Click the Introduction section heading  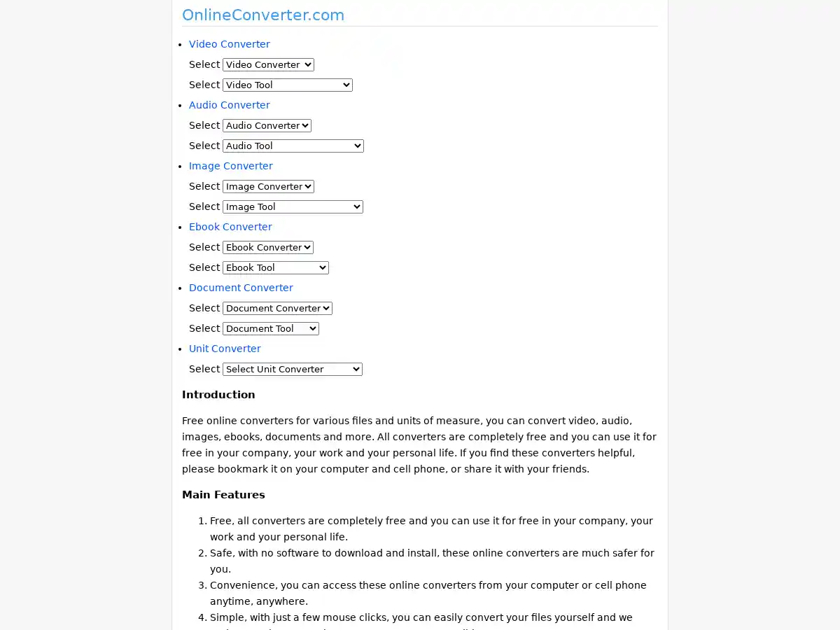[x=218, y=394]
